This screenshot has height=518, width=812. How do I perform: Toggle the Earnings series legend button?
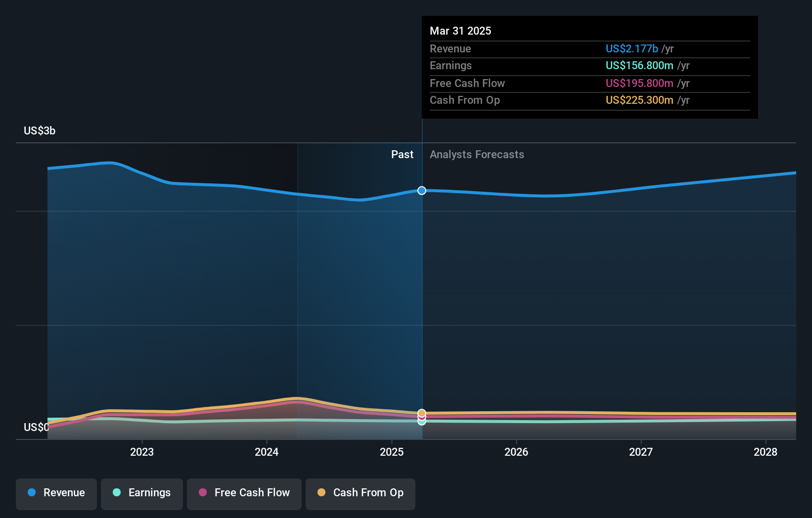[142, 494]
